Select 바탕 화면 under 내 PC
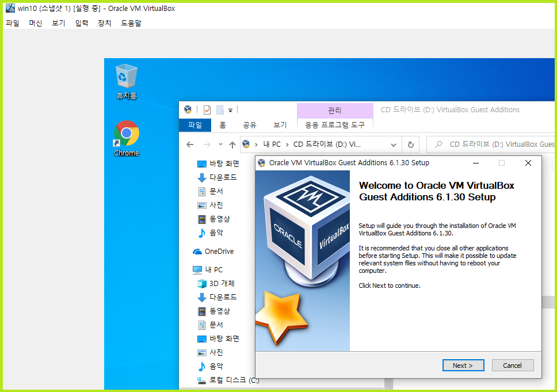Screen dimensions: 557x392 (x=218, y=338)
